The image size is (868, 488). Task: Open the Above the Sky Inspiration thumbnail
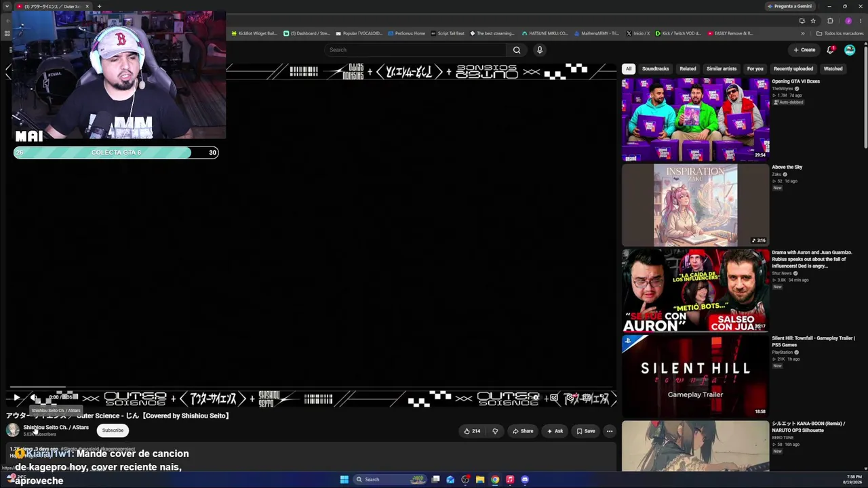(x=696, y=205)
